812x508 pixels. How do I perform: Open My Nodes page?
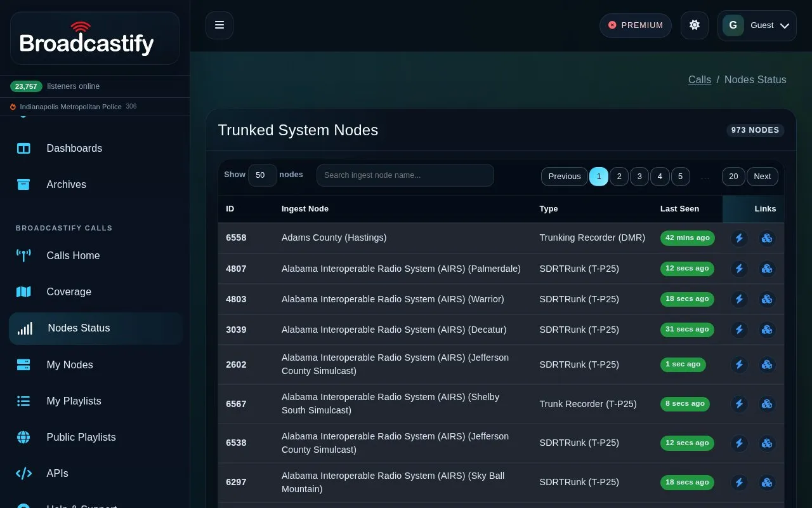point(95,364)
